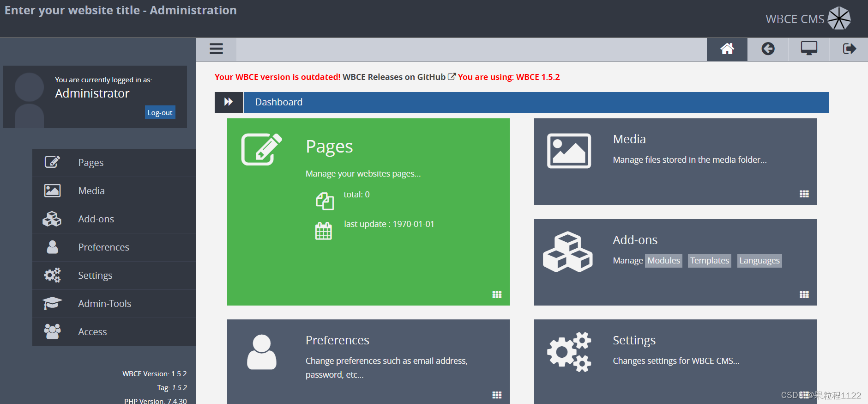Click 'Manage files stored in the media folder...' text

[690, 160]
